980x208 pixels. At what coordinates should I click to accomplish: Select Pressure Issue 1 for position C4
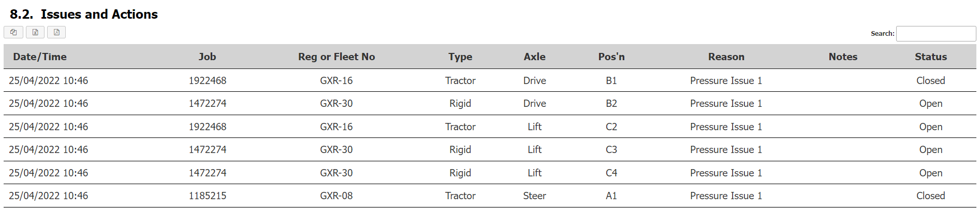click(x=726, y=173)
